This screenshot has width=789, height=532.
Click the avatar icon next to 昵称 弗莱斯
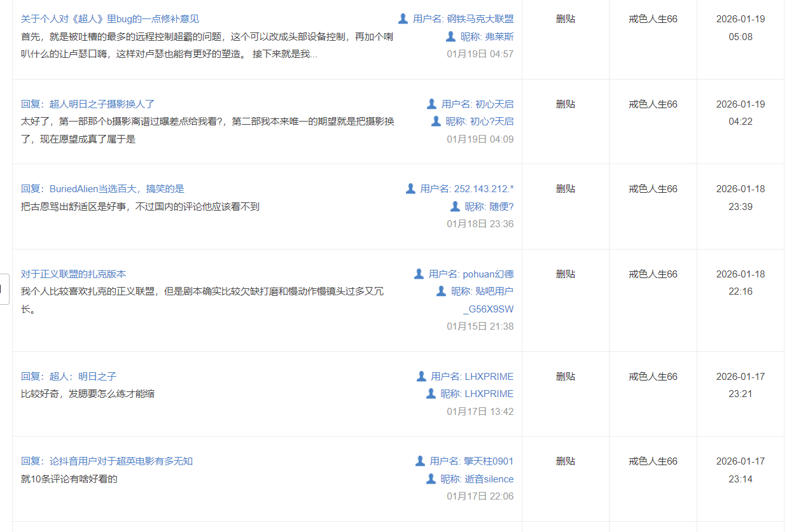[x=451, y=36]
